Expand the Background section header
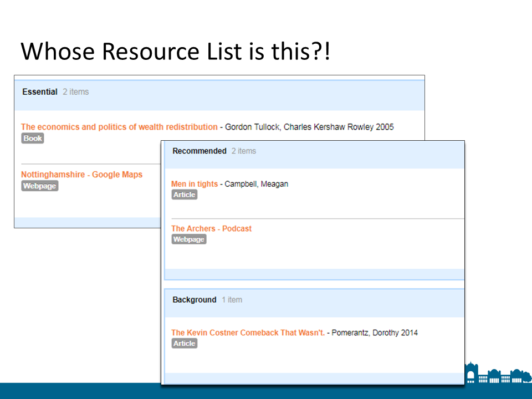Viewport: 532px width, 399px height. (194, 300)
